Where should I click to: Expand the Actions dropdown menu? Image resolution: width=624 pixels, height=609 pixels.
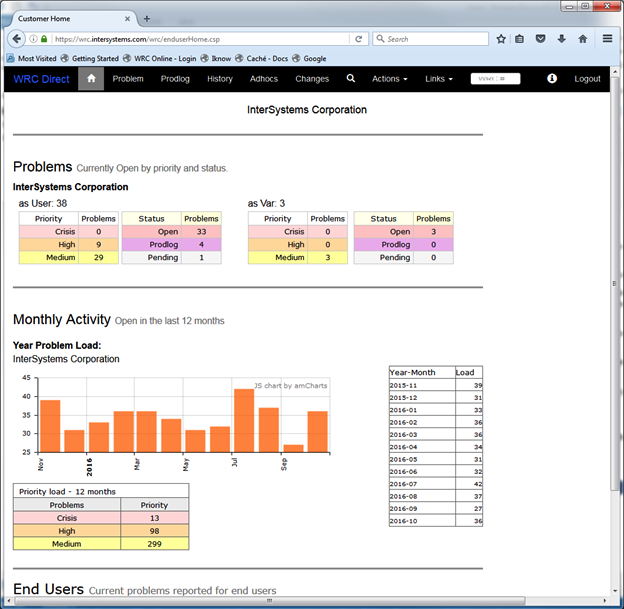[x=390, y=79]
